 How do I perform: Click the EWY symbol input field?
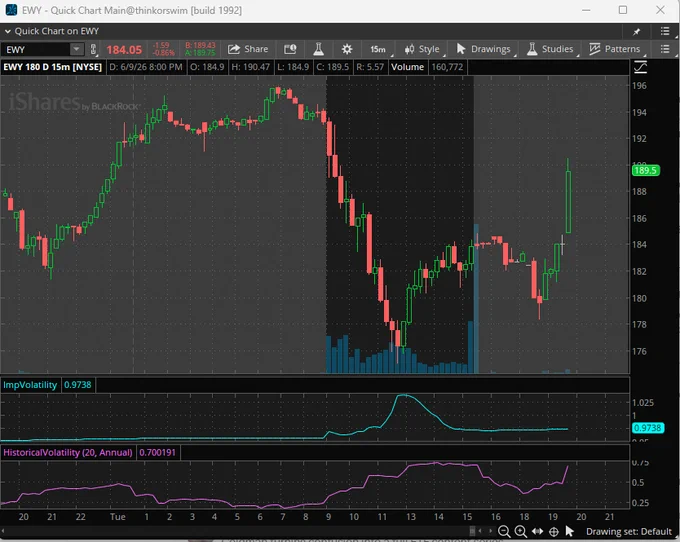36,49
